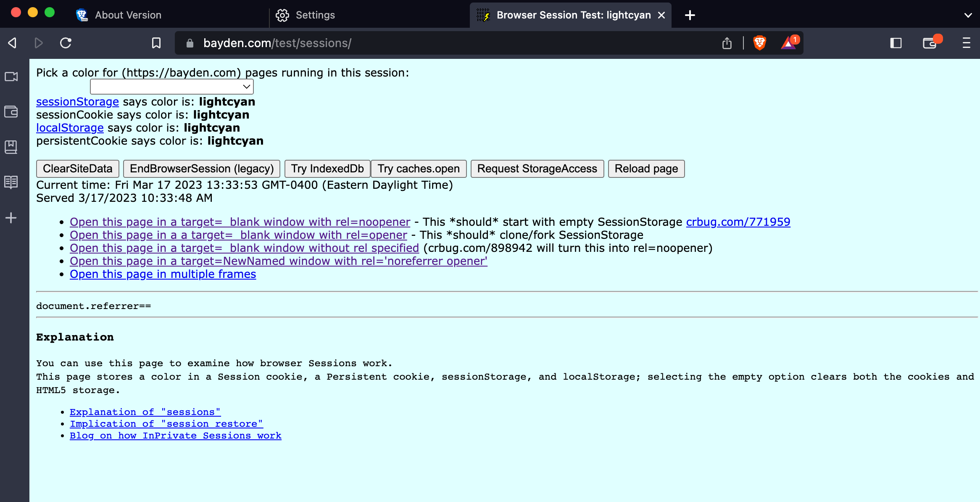The height and width of the screenshot is (502, 980).
Task: View site security lock info
Action: pos(190,43)
